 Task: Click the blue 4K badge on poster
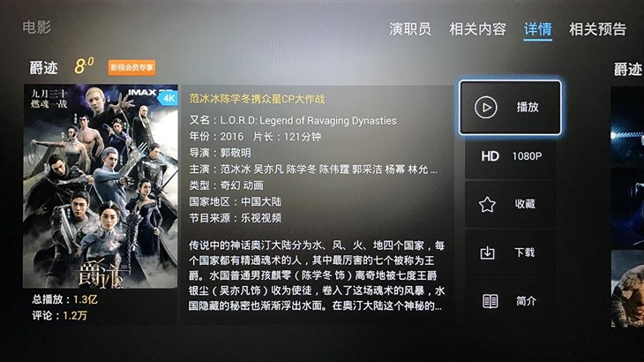pyautogui.click(x=168, y=98)
